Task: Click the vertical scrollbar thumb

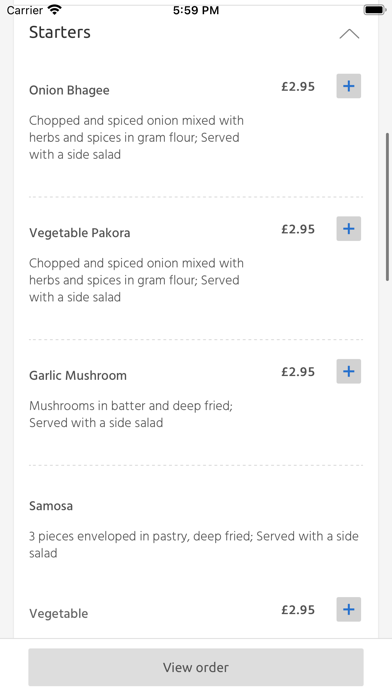Action: (387, 207)
